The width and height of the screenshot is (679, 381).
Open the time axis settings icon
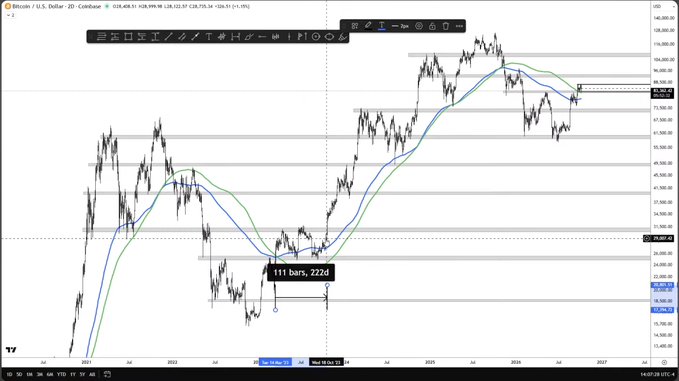(x=664, y=362)
